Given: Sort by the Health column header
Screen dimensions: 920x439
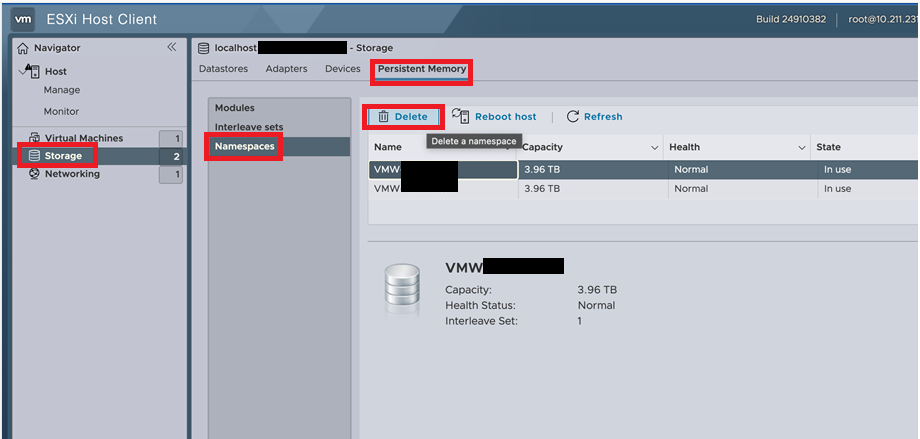Looking at the screenshot, I should (x=685, y=147).
